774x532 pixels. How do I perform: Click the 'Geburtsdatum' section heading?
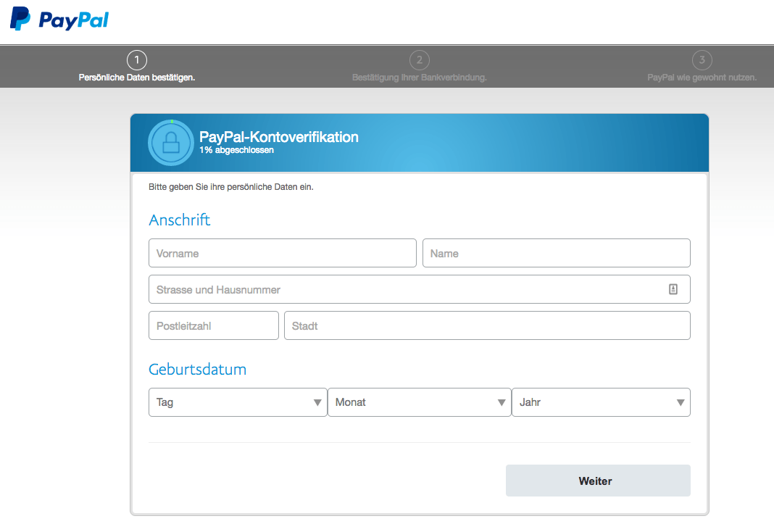tap(197, 369)
